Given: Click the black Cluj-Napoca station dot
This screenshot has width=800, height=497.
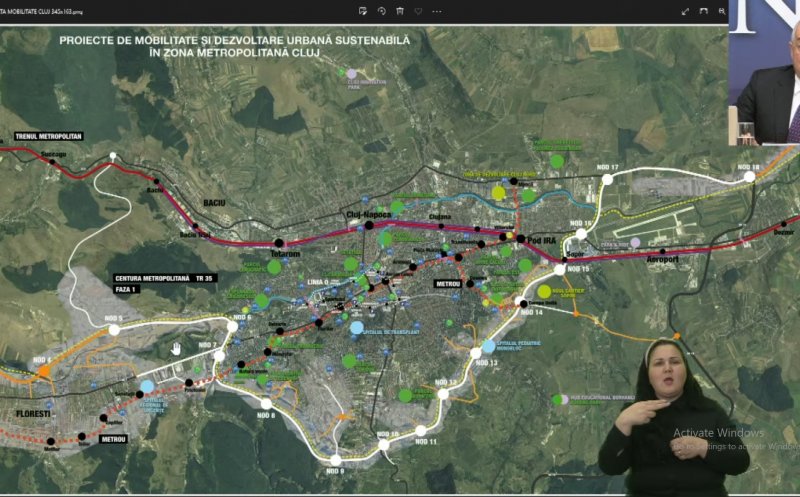Looking at the screenshot, I should point(369,226).
